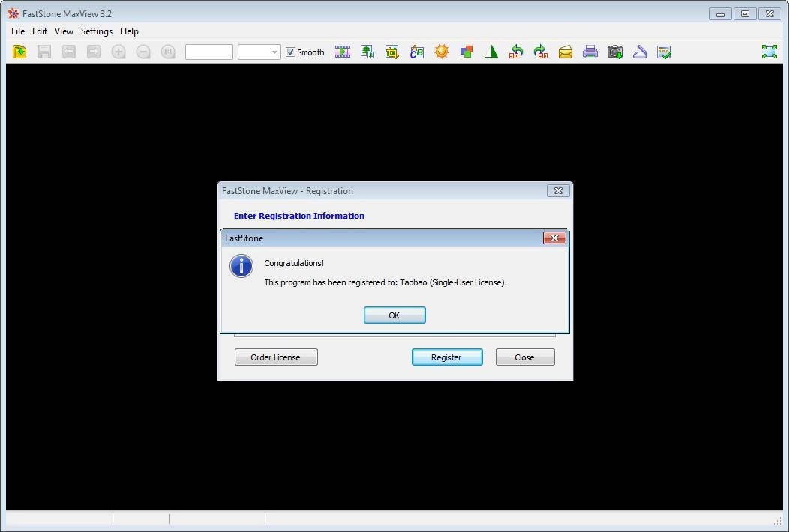Click the Close button in Registration dialog
Screen dimensions: 789x532
click(525, 357)
